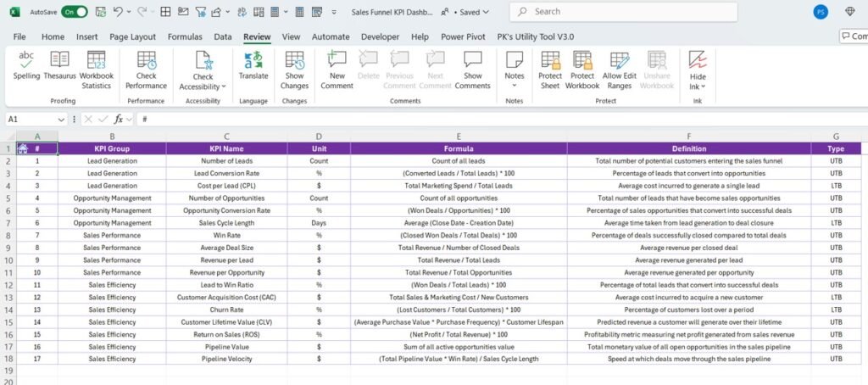This screenshot has width=868, height=385.
Task: Switch to the Home tab
Action: click(x=53, y=36)
